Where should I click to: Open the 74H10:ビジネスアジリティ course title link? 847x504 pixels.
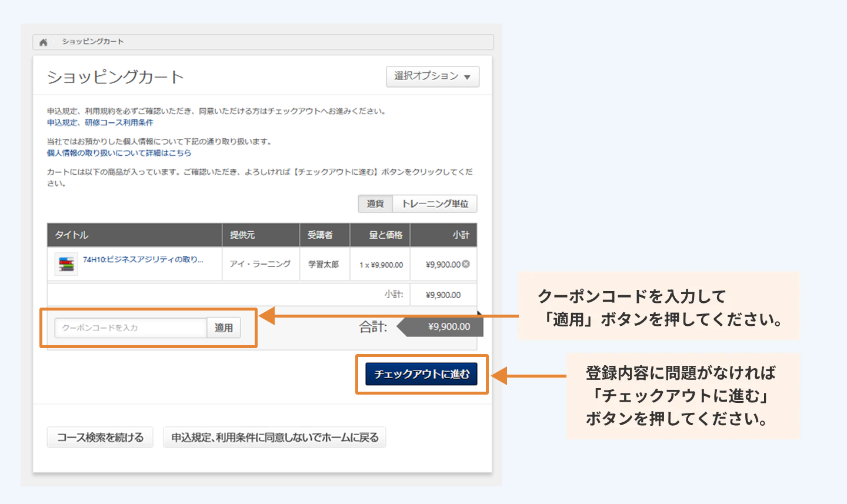click(x=143, y=259)
